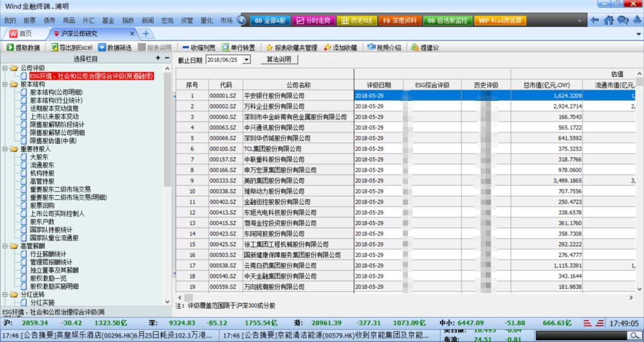Click the 算法说明 button
Image resolution: width=644 pixels, height=342 pixels.
coord(279,60)
